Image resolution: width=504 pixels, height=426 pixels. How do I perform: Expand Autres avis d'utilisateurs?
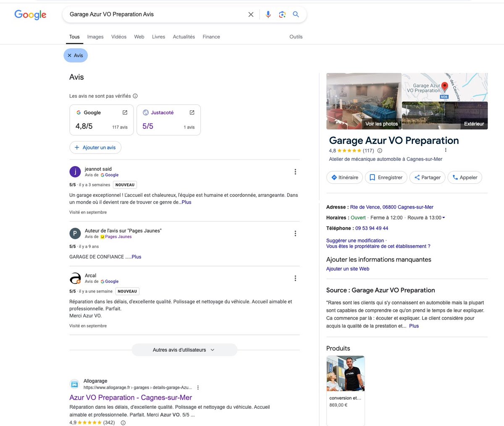click(184, 350)
